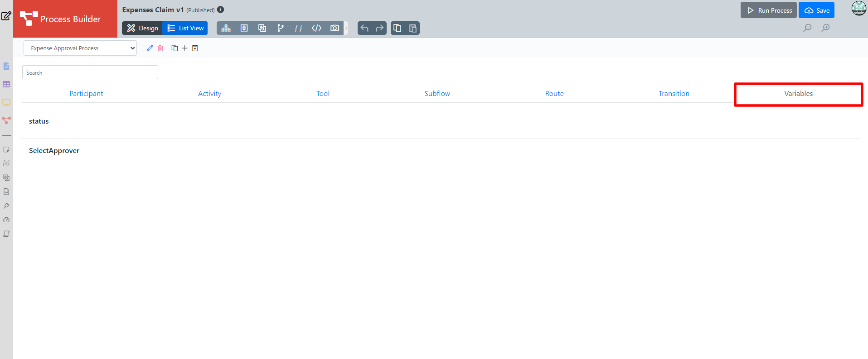Image resolution: width=868 pixels, height=359 pixels.
Task: Click the Run Process button
Action: pyautogui.click(x=769, y=10)
